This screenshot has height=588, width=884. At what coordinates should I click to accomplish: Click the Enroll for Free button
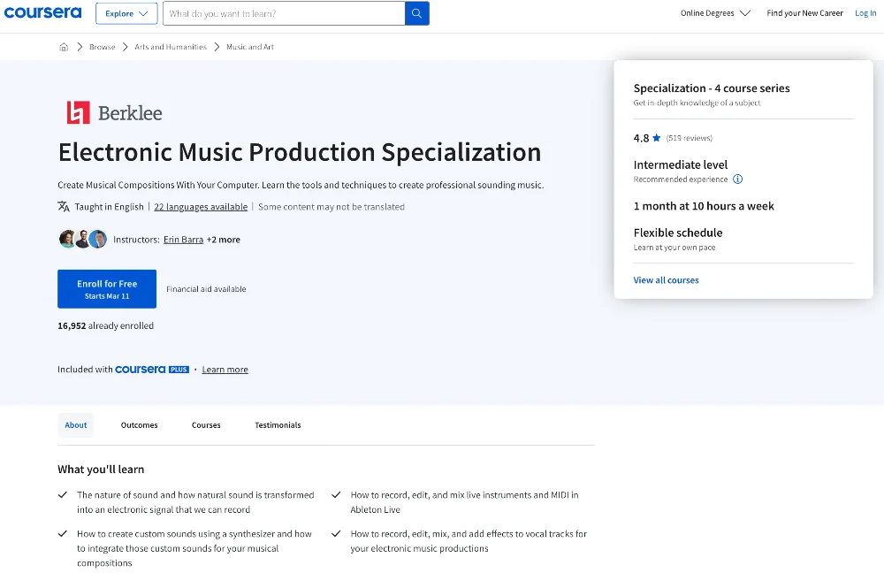click(x=106, y=288)
